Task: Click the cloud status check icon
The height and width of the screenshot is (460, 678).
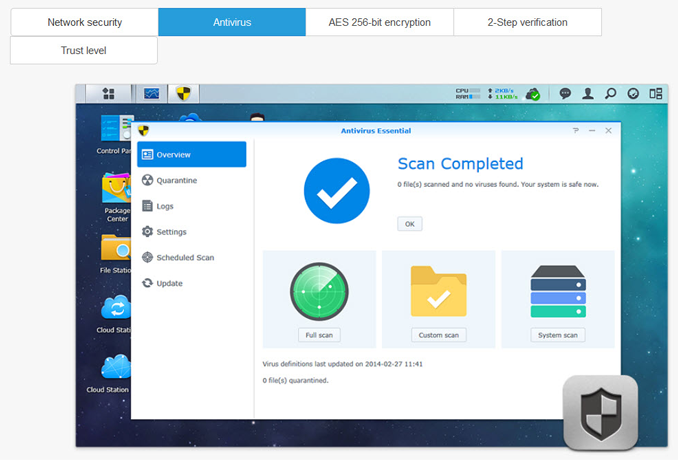Action: [x=533, y=94]
